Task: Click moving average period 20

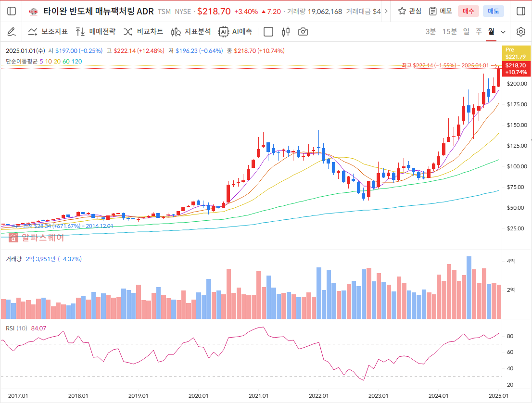Action: coord(57,62)
